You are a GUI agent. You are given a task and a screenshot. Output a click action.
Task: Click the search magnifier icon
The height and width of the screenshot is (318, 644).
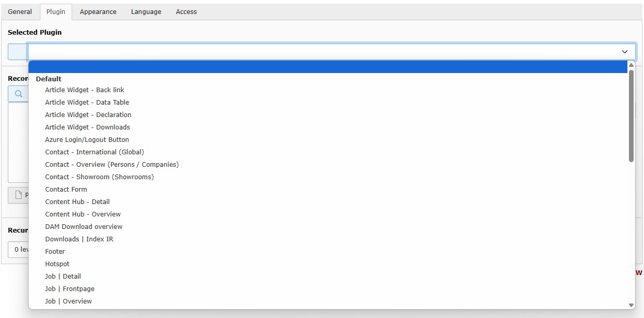[19, 94]
